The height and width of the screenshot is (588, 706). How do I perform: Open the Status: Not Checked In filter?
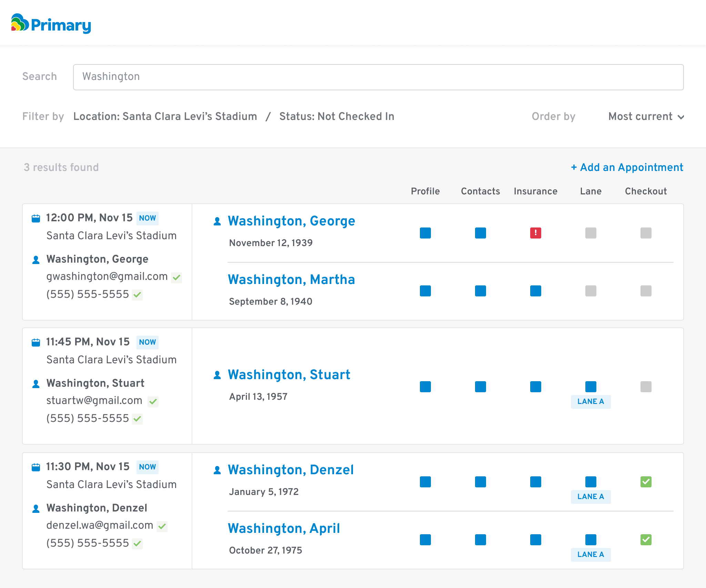pyautogui.click(x=336, y=116)
